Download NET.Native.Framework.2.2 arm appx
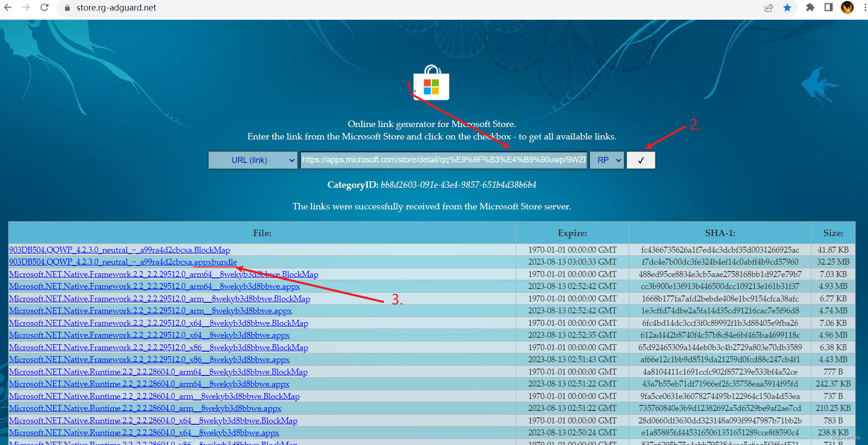Viewport: 868px width, 445px height. click(150, 311)
